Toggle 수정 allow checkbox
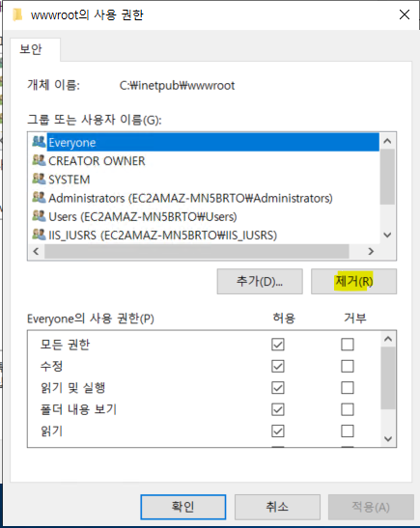The image size is (420, 528). point(278,366)
